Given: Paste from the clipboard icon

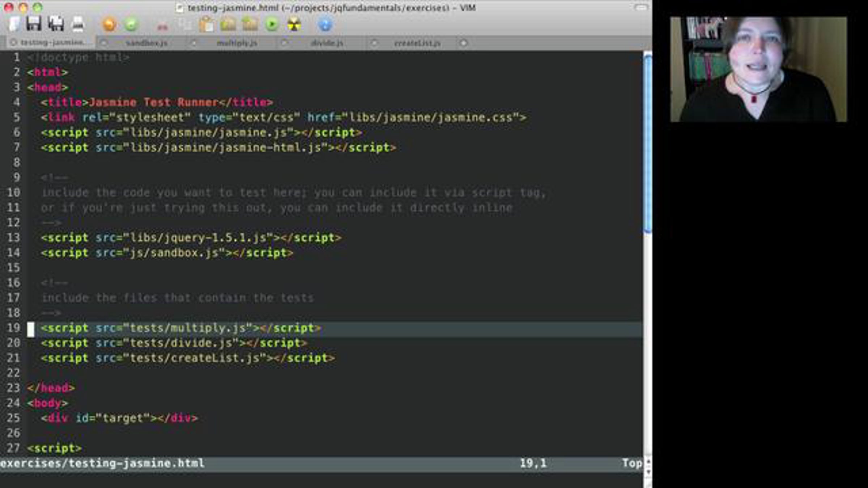Looking at the screenshot, I should [207, 25].
